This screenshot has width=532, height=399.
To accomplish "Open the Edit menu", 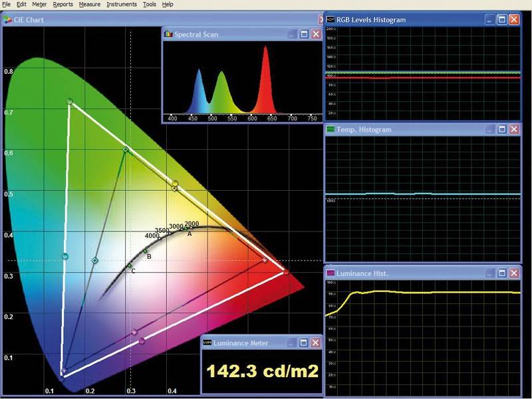I will 21,5.
